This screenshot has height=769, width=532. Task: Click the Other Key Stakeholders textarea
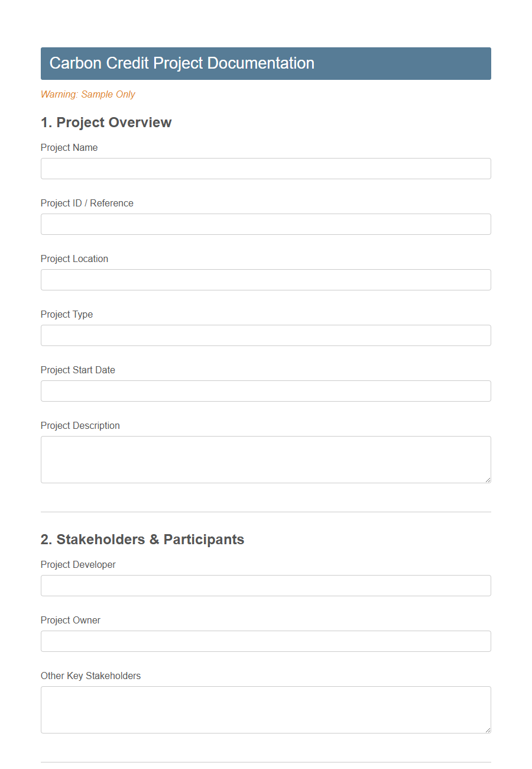tap(265, 709)
